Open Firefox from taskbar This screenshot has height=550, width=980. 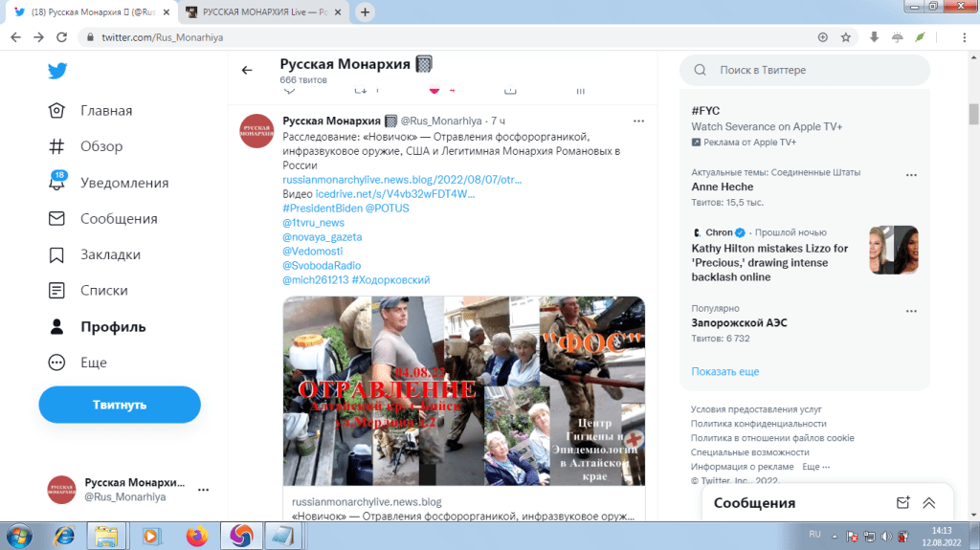click(x=197, y=537)
